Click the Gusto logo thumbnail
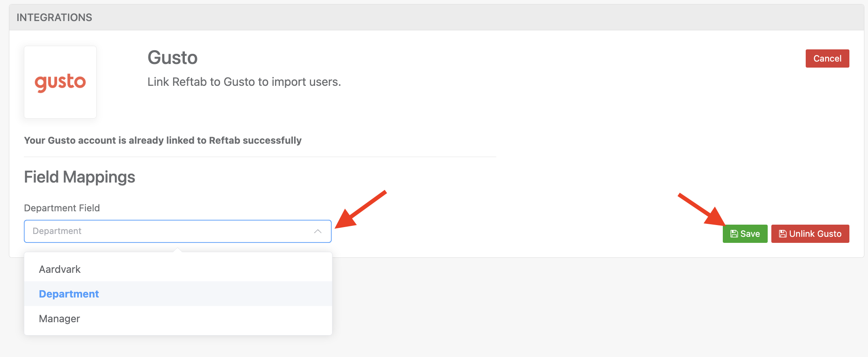The height and width of the screenshot is (357, 868). click(x=60, y=82)
